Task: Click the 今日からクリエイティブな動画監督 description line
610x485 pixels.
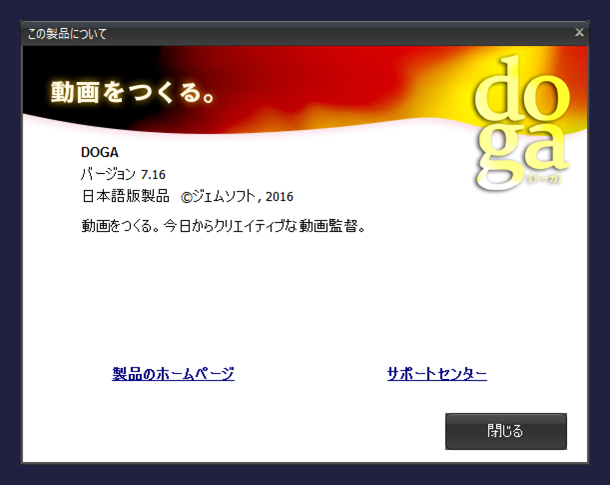Action: (224, 226)
